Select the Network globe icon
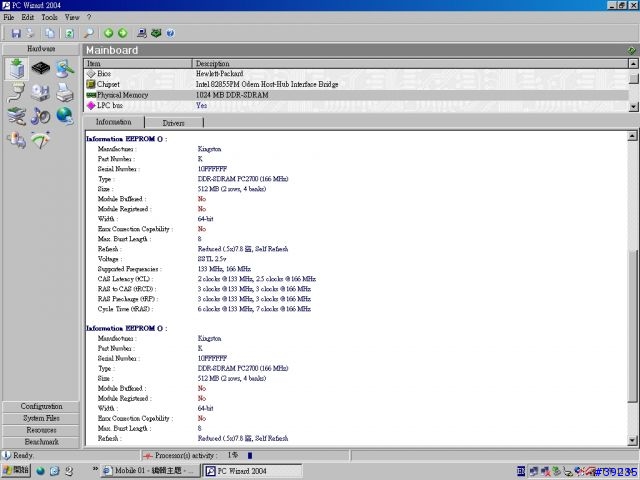The width and height of the screenshot is (640, 480). click(x=65, y=116)
